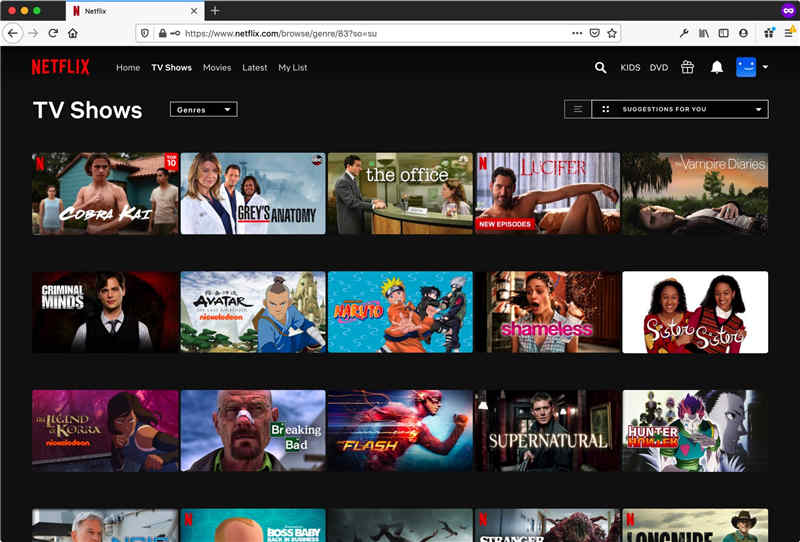Toggle the browser sidebar icon
This screenshot has width=800, height=542.
click(x=723, y=33)
